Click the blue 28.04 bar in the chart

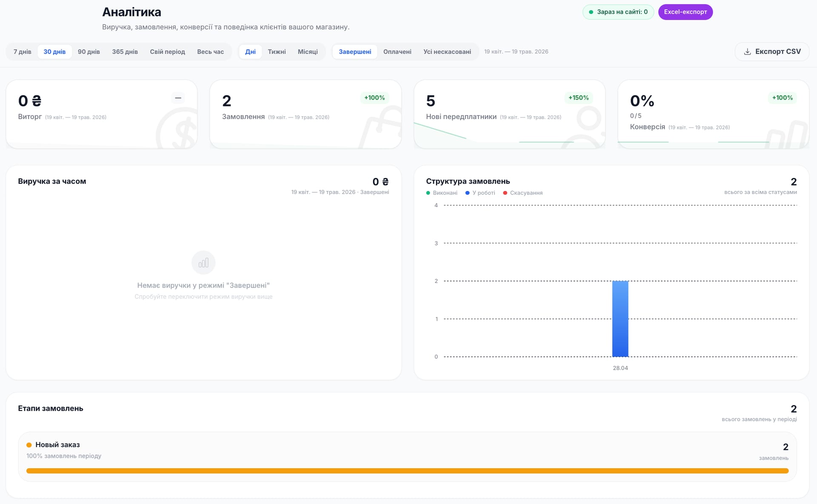point(620,319)
